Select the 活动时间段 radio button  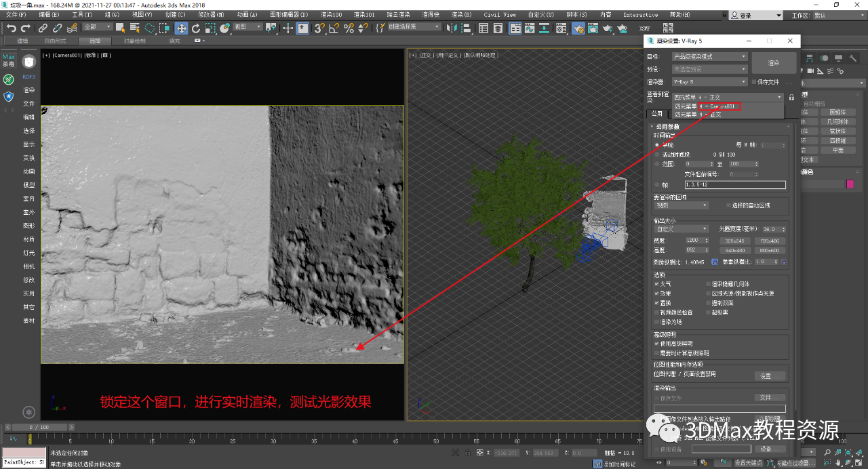657,155
